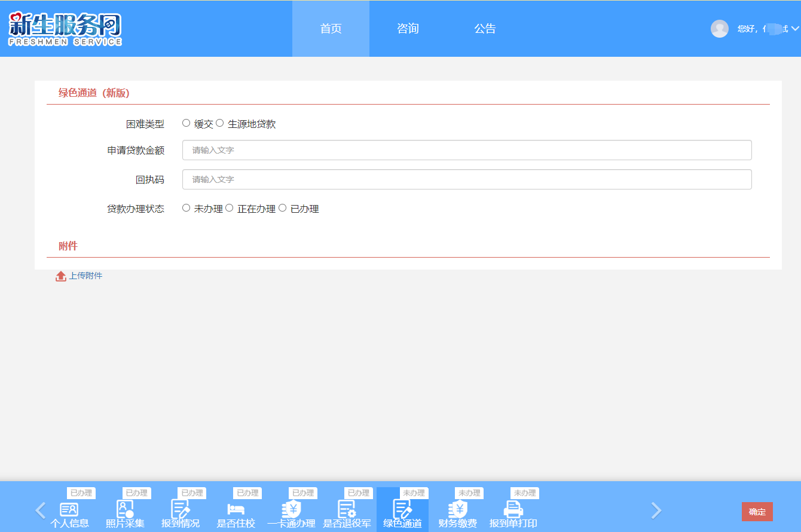
Task: Select 已办理 loan status
Action: pyautogui.click(x=283, y=208)
